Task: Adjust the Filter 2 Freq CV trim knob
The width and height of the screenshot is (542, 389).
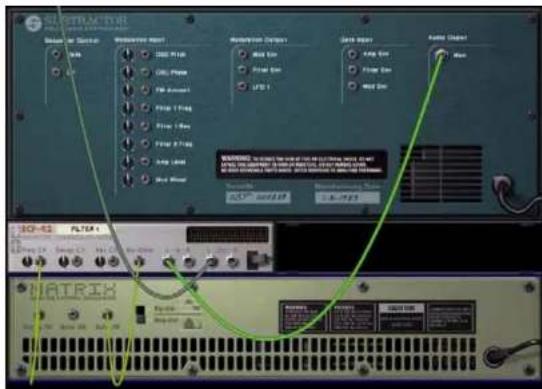Action: point(128,143)
